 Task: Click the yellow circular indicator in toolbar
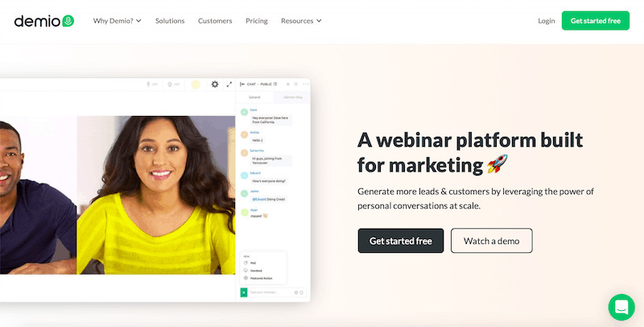196,85
